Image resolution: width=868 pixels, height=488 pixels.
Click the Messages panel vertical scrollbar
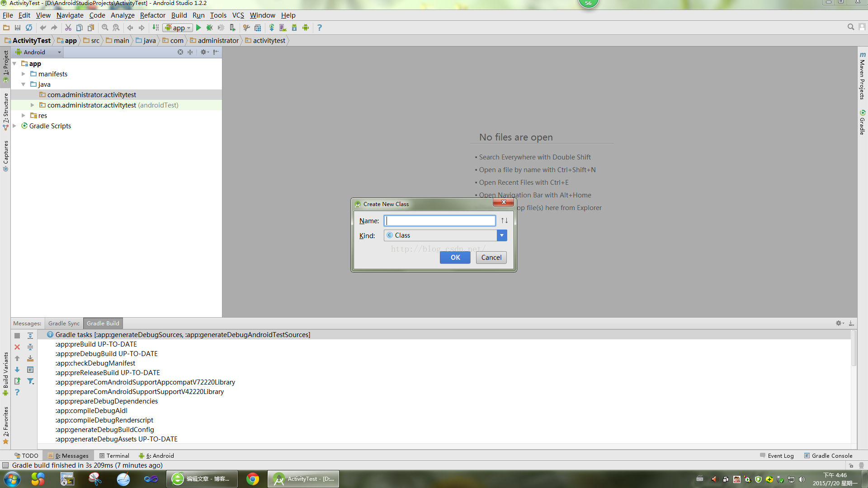click(x=854, y=348)
